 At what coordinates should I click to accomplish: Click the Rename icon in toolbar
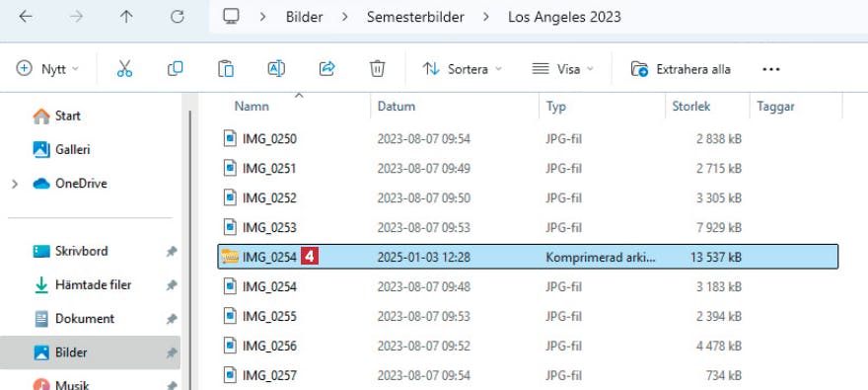[x=276, y=69]
